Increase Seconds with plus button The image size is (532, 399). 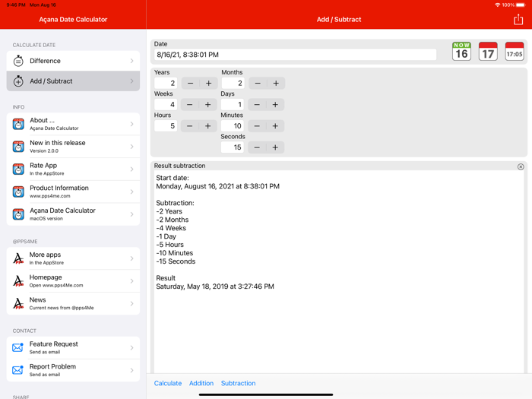click(x=275, y=147)
